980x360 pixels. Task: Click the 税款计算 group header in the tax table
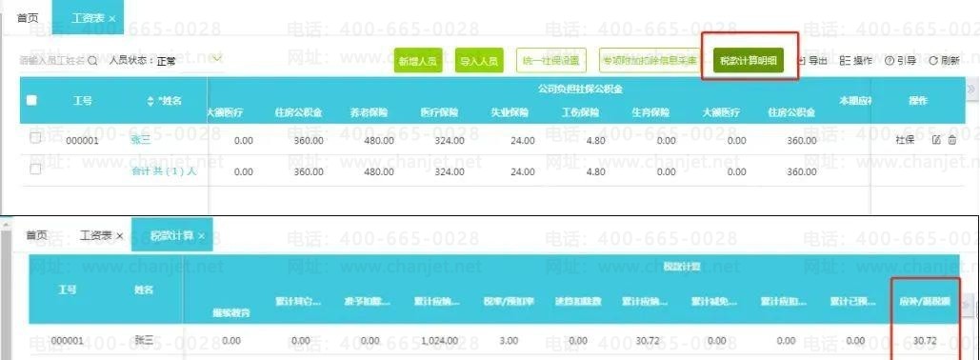point(682,267)
